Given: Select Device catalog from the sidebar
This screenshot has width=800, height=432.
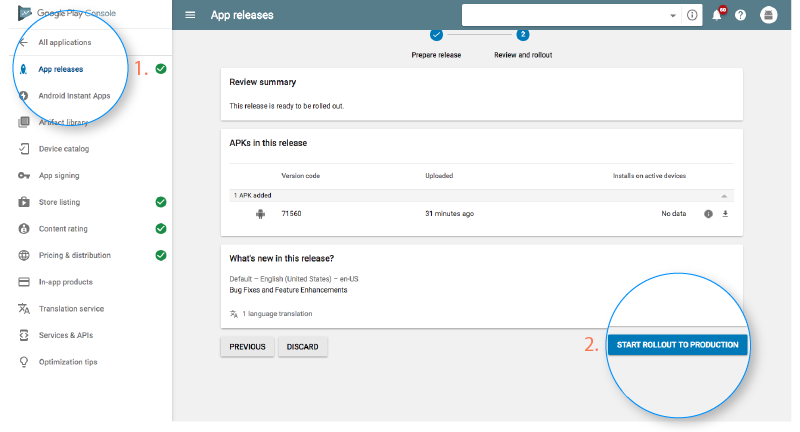Looking at the screenshot, I should 63,149.
